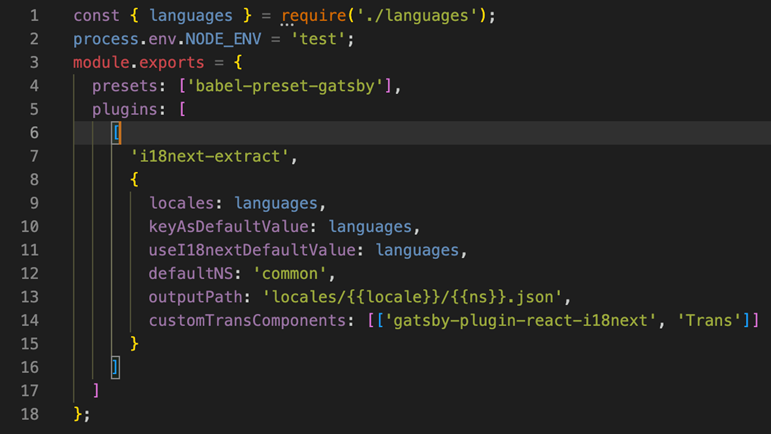Viewport: 771px width, 434px height.
Task: Click the customTransComponents property
Action: pos(248,321)
